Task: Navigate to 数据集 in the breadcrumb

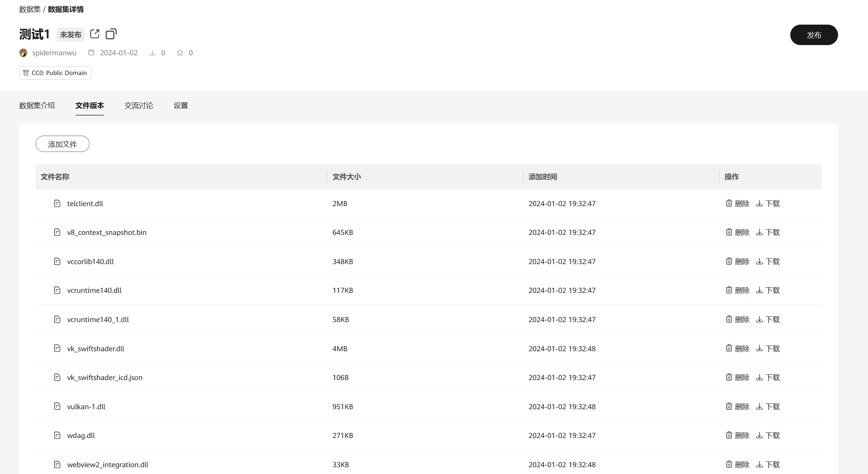Action: click(30, 9)
